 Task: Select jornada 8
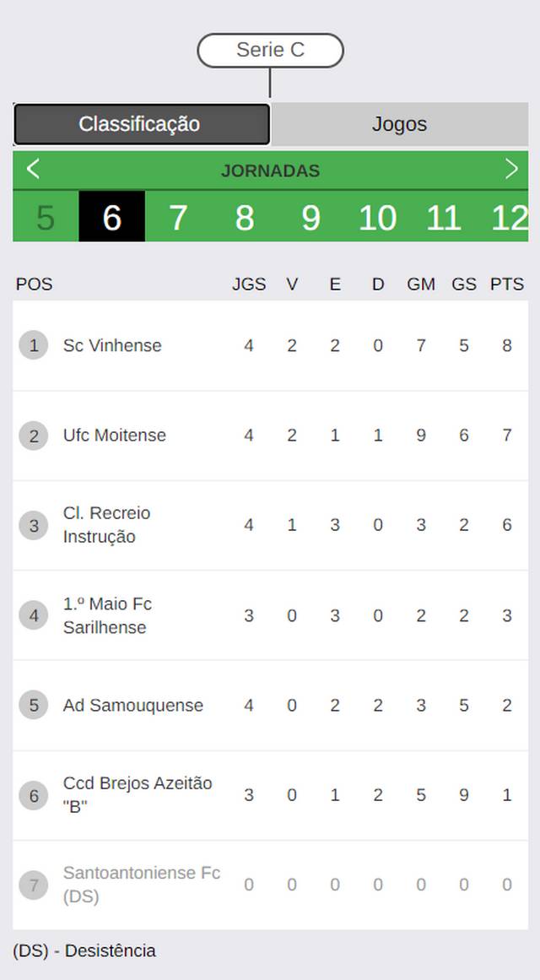tap(245, 216)
